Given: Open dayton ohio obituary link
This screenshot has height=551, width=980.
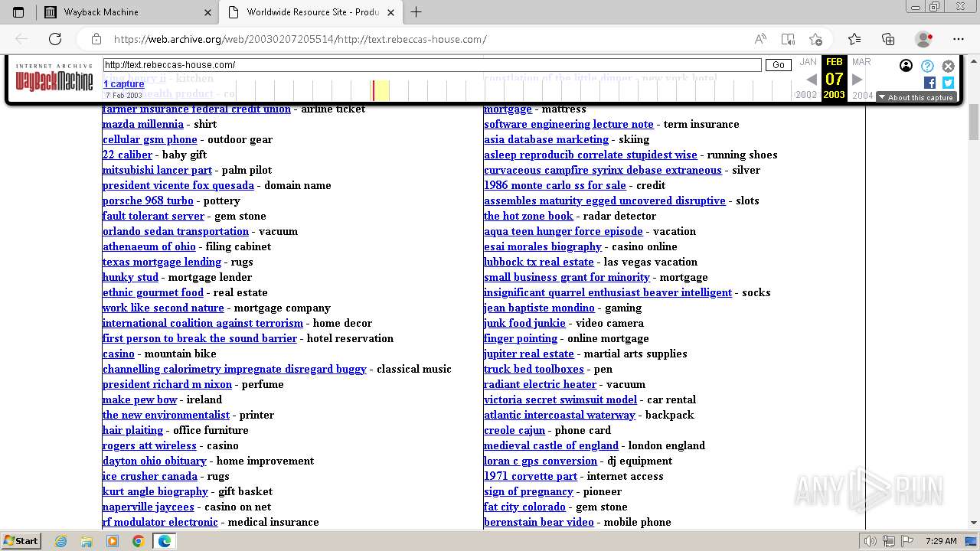Looking at the screenshot, I should point(155,461).
